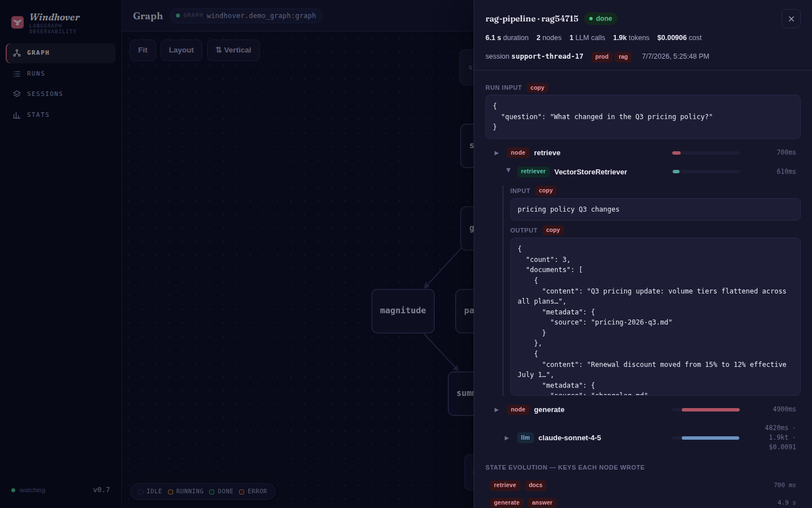Click the support-thread-17 session name
The width and height of the screenshot is (812, 508).
point(547,56)
